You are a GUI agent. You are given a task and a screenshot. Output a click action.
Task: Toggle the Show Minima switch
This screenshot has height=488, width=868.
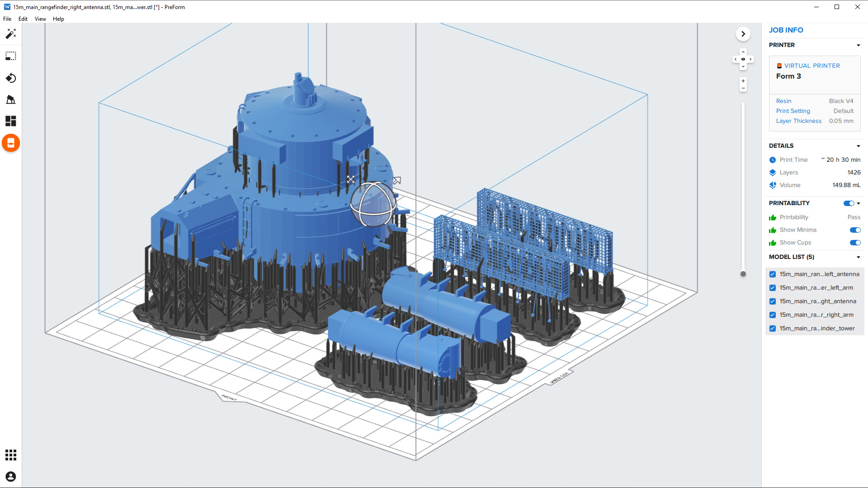[855, 230]
